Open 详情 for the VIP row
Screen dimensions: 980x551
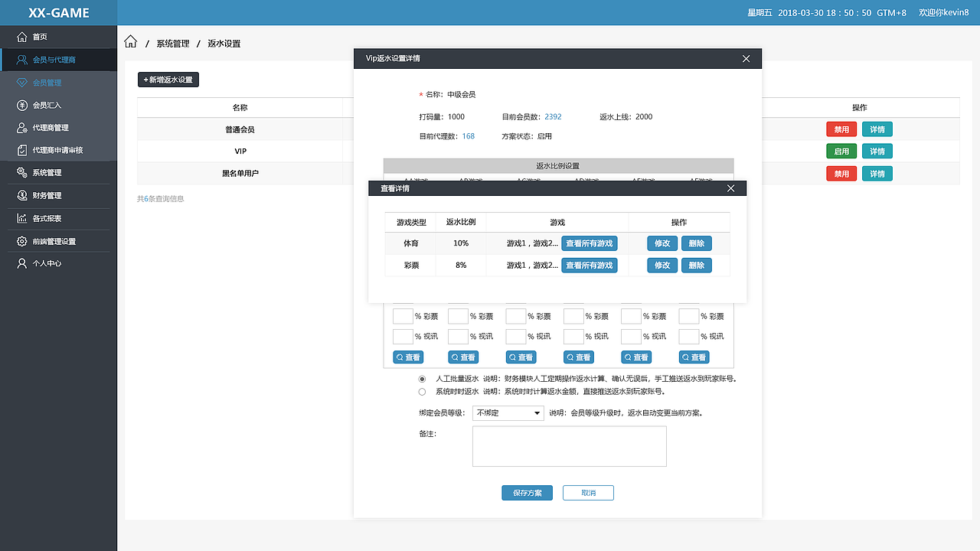(877, 152)
